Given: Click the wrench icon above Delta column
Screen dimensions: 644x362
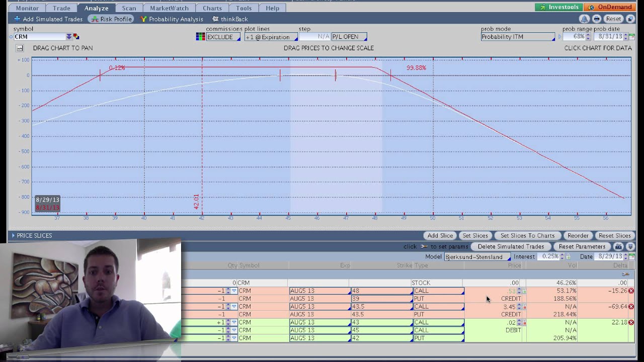Looking at the screenshot, I should (x=625, y=274).
